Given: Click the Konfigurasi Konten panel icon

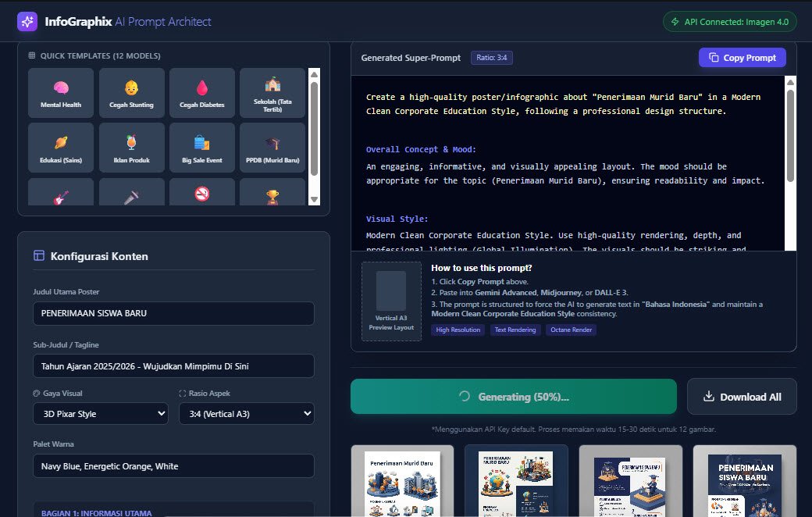Looking at the screenshot, I should [x=39, y=255].
